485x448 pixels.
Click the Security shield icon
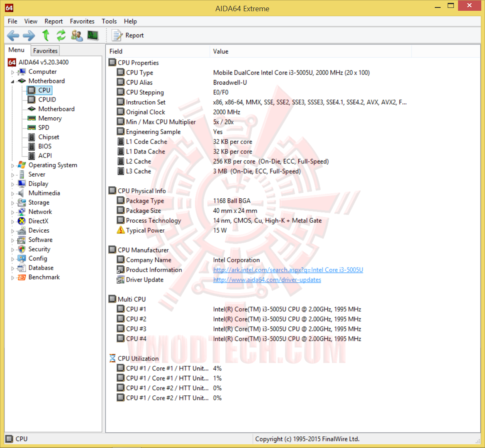(x=22, y=249)
